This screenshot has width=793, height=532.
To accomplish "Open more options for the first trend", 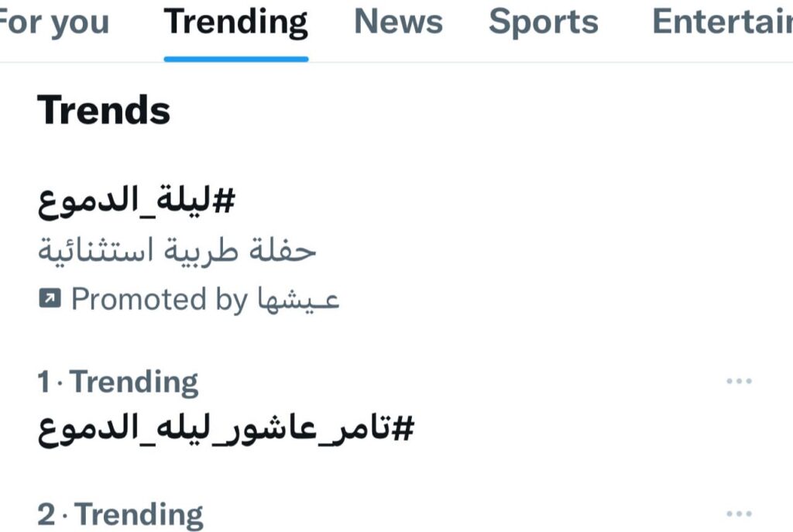I will click(739, 382).
